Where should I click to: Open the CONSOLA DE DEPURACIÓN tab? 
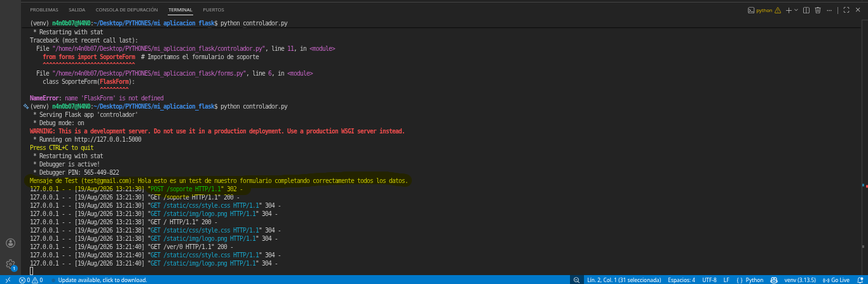tap(127, 10)
